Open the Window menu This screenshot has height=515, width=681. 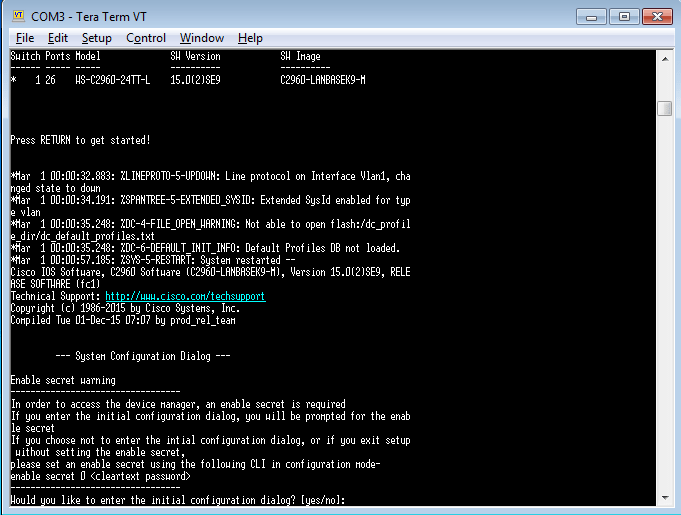(202, 38)
